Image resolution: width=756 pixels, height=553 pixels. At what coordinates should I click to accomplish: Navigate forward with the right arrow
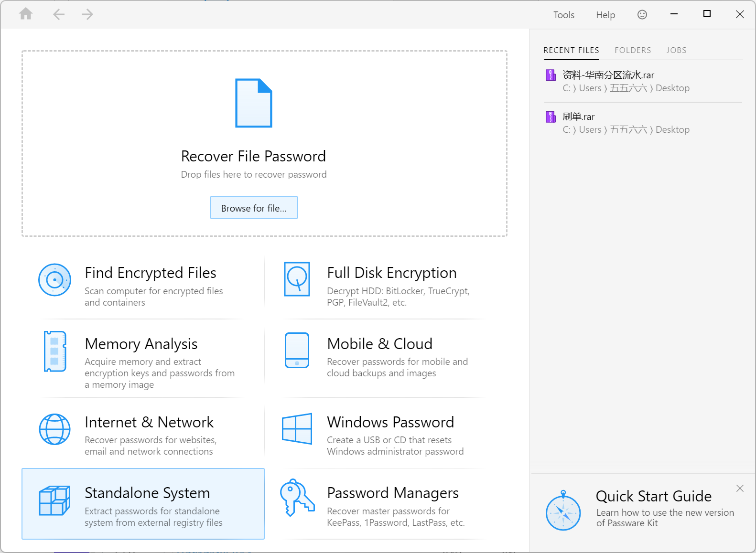point(87,14)
